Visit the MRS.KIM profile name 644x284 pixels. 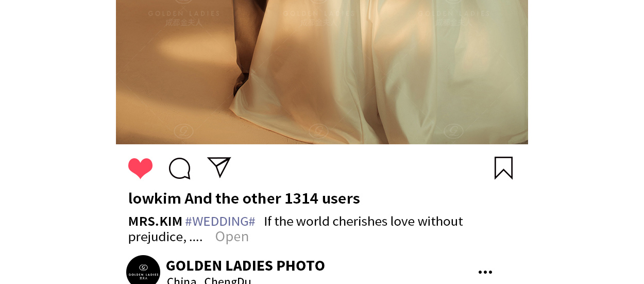[155, 222]
